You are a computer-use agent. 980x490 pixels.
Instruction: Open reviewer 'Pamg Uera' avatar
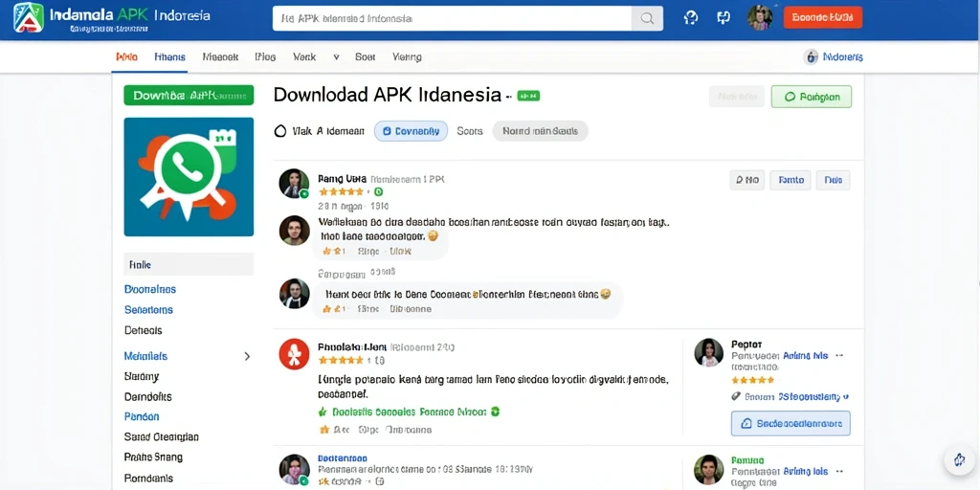click(294, 184)
